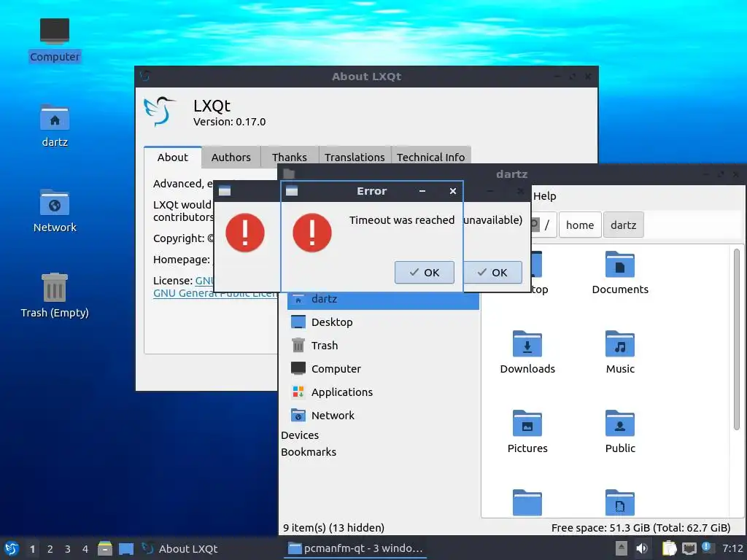This screenshot has height=560, width=747.
Task: Select the dartz home folder on desktop
Action: pos(54,126)
